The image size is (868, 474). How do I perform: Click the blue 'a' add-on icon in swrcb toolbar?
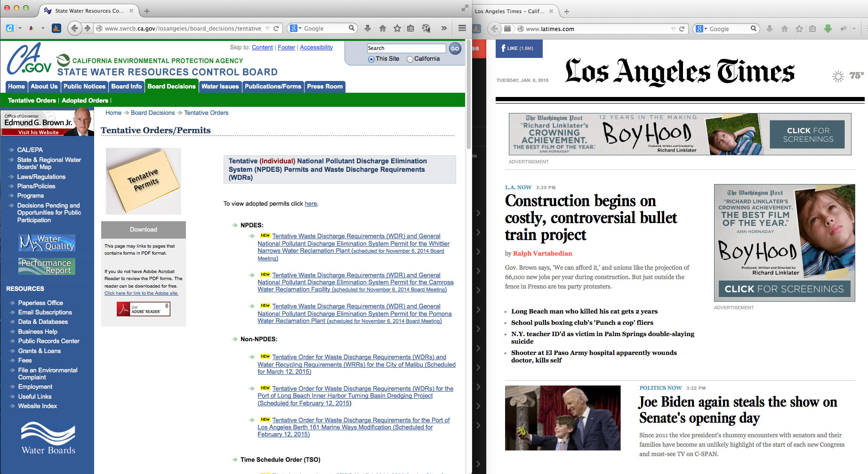tap(10, 28)
